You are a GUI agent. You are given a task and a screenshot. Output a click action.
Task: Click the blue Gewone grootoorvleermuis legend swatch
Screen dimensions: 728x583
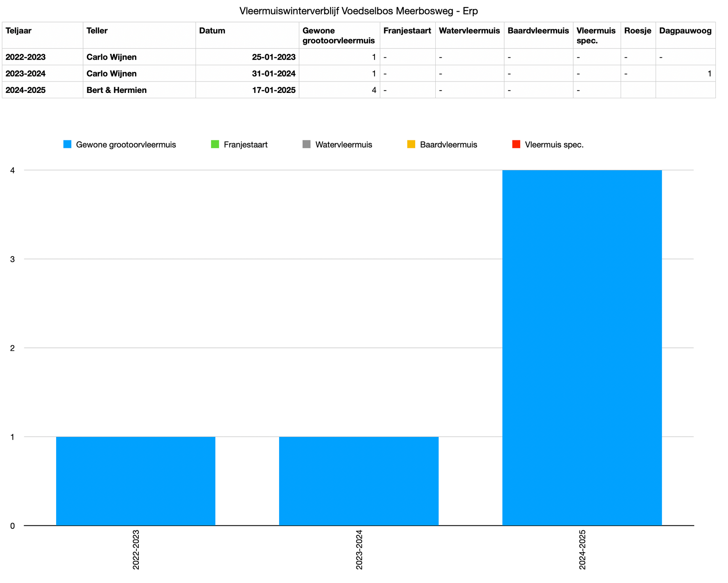click(67, 145)
